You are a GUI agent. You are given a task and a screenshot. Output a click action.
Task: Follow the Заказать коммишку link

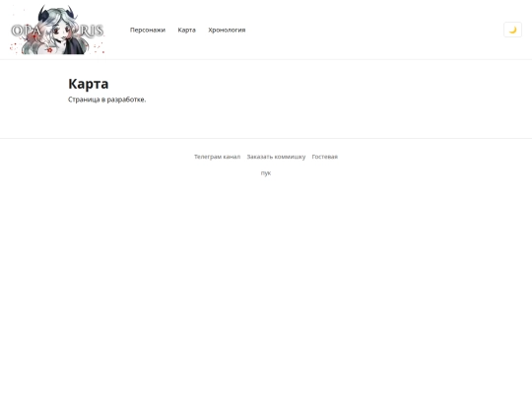(276, 157)
